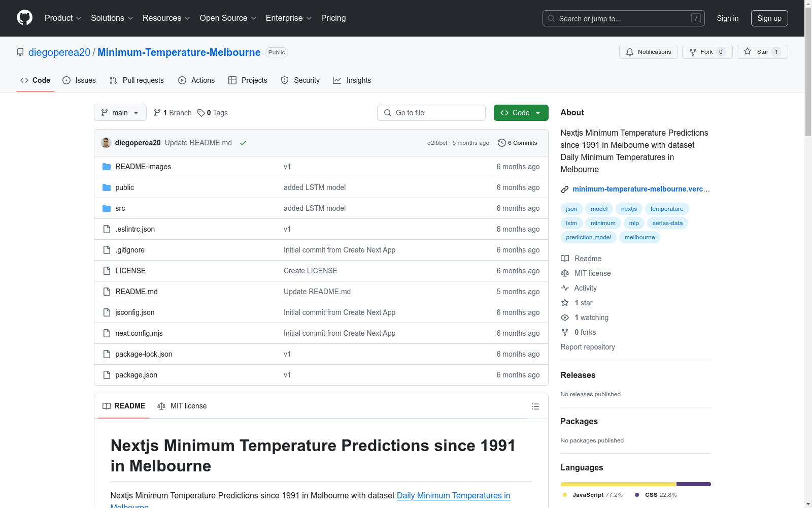Image resolution: width=812 pixels, height=508 pixels.
Task: Open the minimum-temperature-melbourne vercel website link
Action: [x=641, y=189]
